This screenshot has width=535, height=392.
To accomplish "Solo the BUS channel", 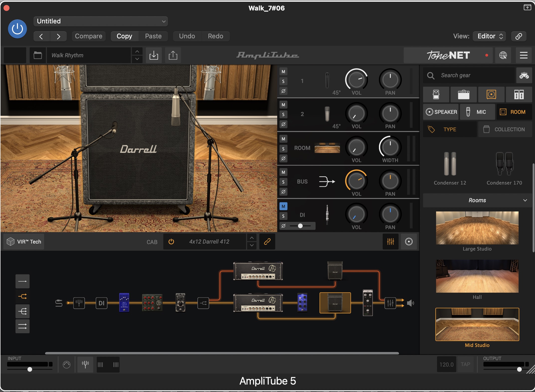I will pyautogui.click(x=283, y=182).
